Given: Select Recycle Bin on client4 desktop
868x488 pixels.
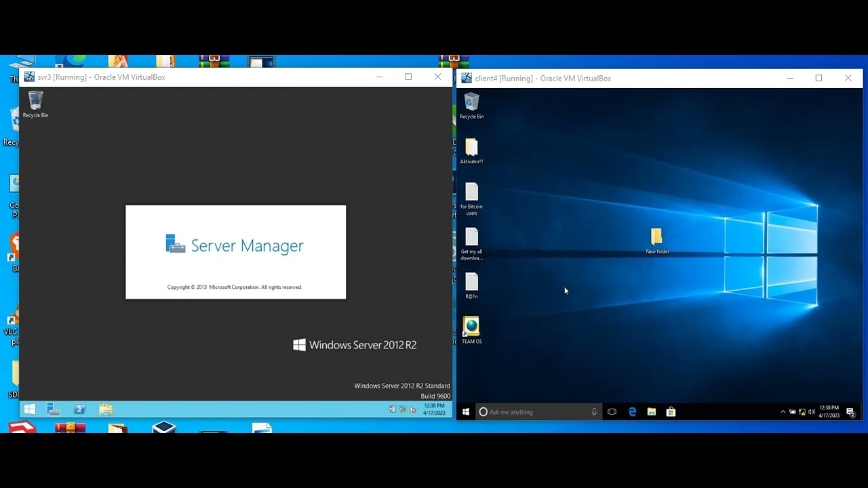Looking at the screenshot, I should (471, 106).
